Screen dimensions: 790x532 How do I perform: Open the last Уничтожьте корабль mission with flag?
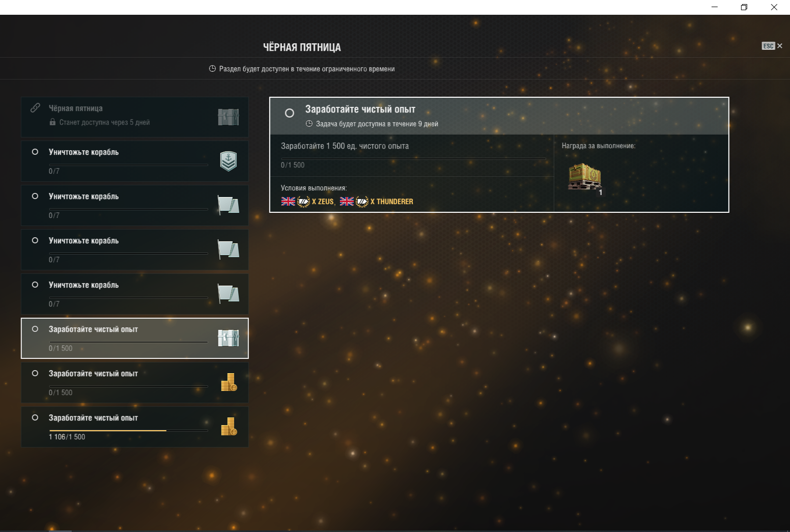[x=135, y=294]
